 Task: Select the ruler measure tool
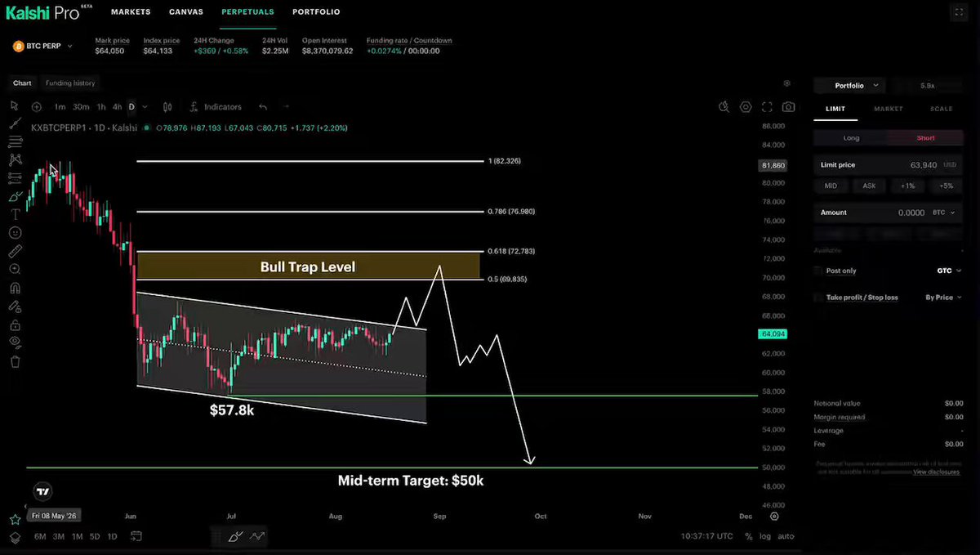pyautogui.click(x=15, y=251)
